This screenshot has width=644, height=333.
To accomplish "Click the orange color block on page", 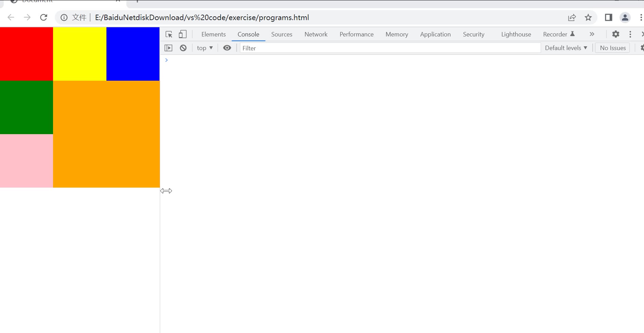I will point(106,134).
